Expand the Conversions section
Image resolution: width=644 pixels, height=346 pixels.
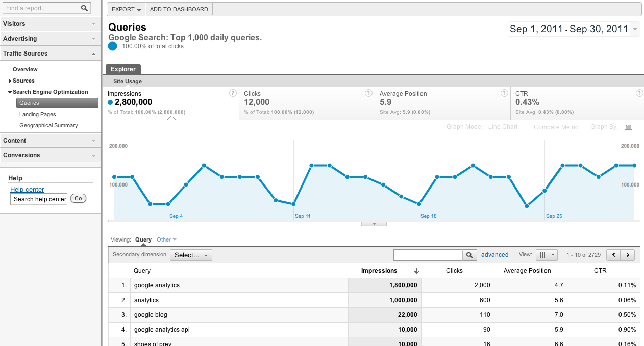point(51,155)
